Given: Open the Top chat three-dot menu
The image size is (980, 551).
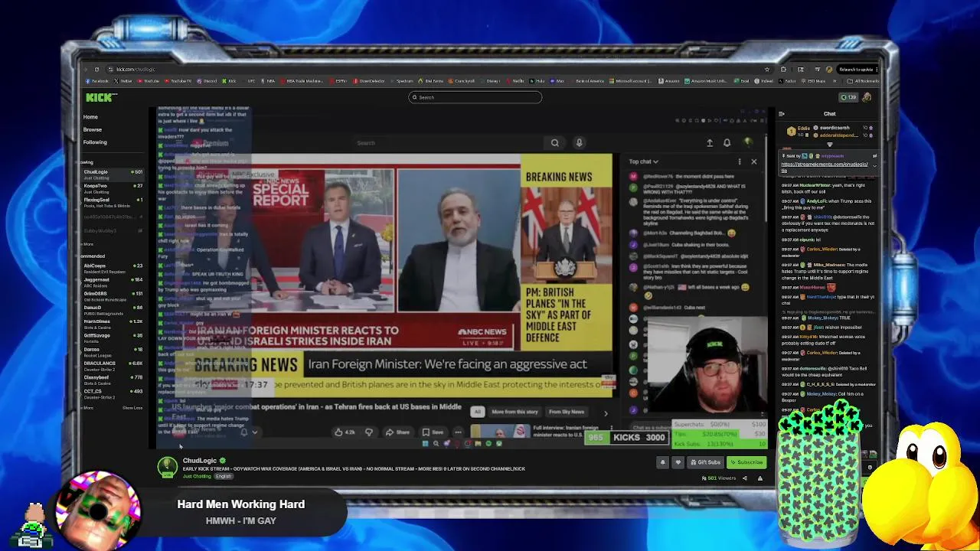Looking at the screenshot, I should (740, 161).
